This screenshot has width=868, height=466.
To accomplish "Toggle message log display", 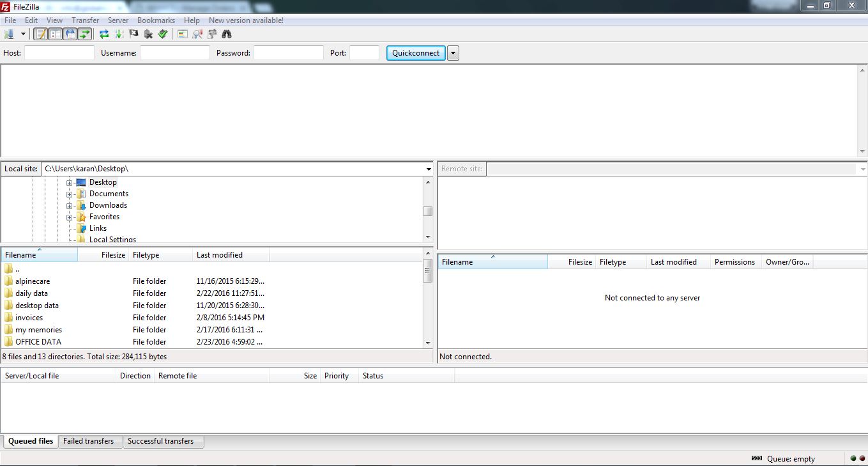I will (40, 34).
